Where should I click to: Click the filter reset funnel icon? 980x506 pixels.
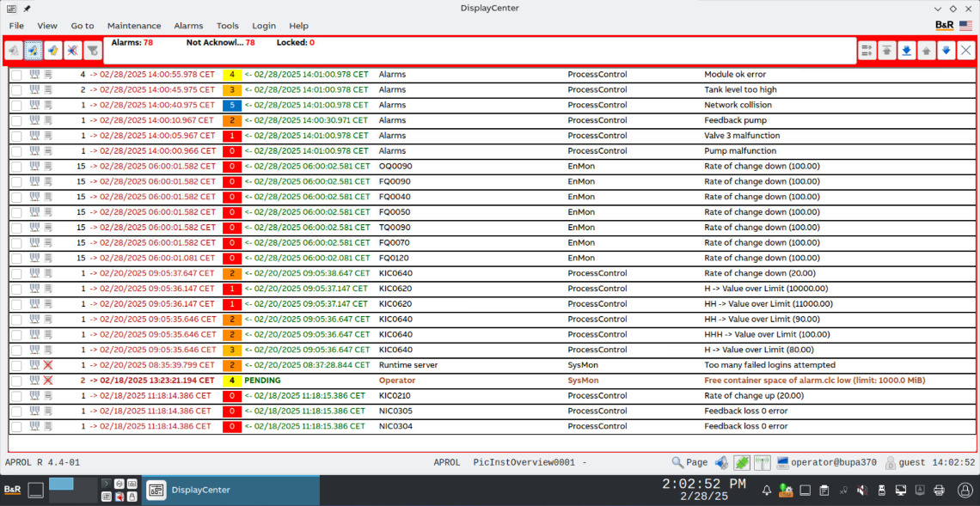tap(93, 51)
